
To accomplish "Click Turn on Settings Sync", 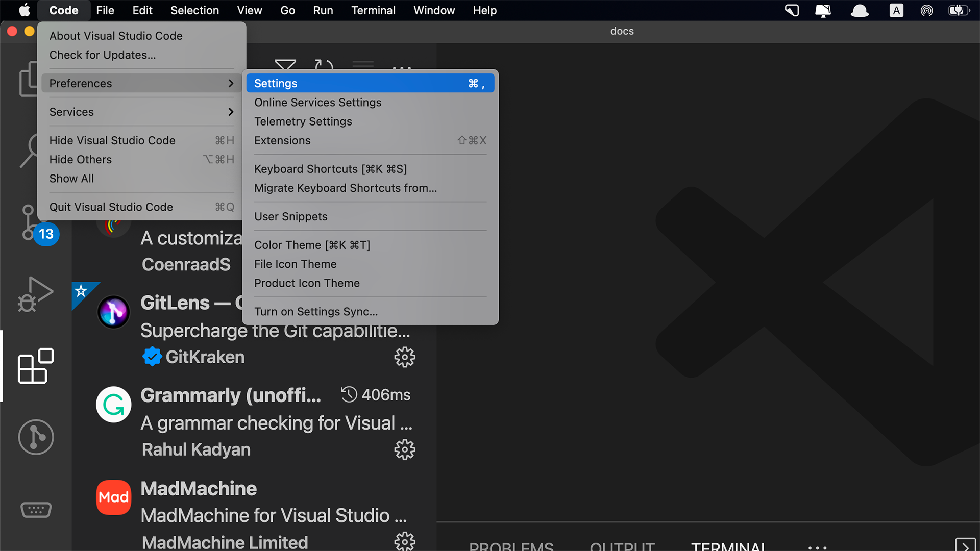I will coord(316,311).
